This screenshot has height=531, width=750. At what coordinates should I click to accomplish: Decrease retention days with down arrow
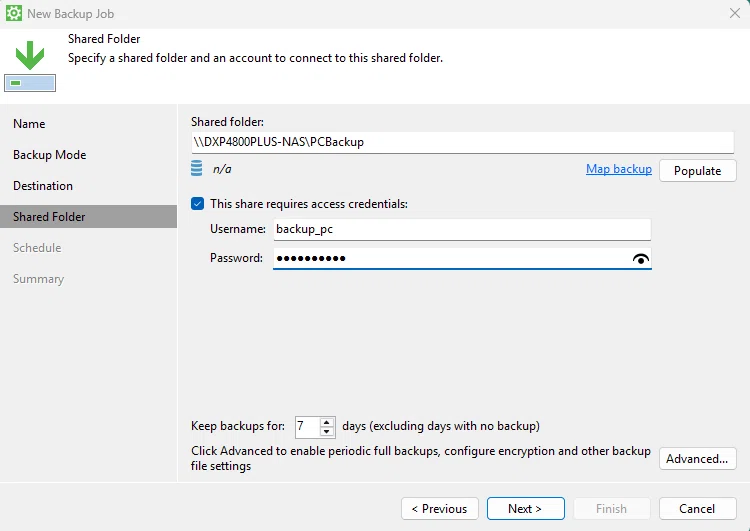(327, 431)
